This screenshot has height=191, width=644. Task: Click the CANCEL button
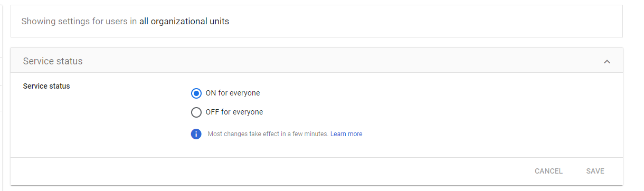548,171
